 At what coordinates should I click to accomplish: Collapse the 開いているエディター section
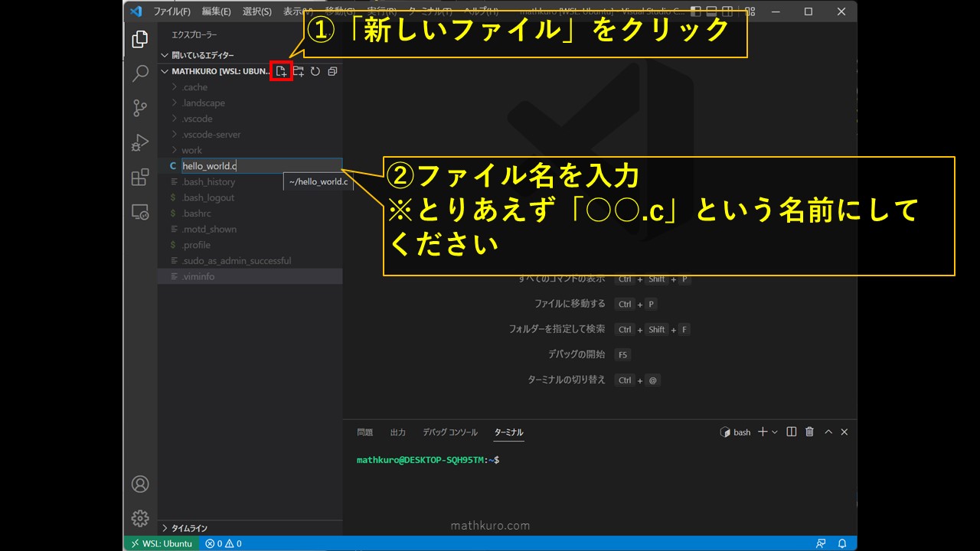click(x=250, y=55)
